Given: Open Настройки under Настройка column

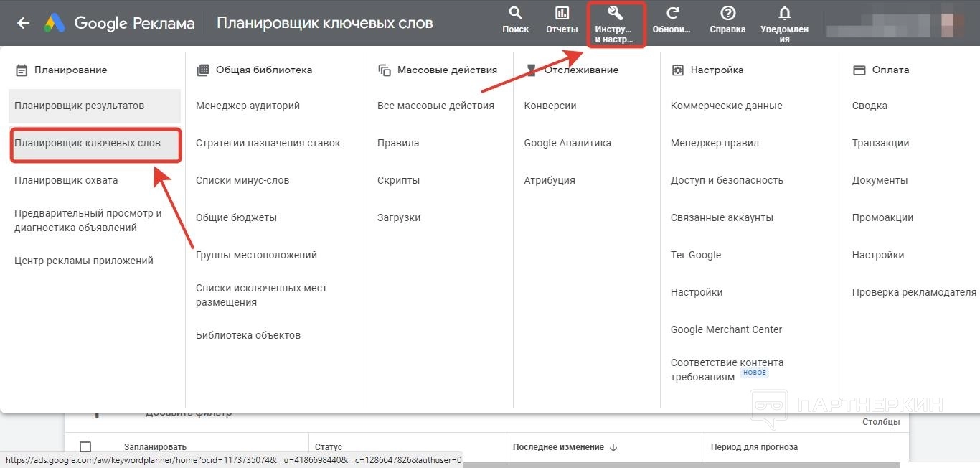Looking at the screenshot, I should click(697, 292).
